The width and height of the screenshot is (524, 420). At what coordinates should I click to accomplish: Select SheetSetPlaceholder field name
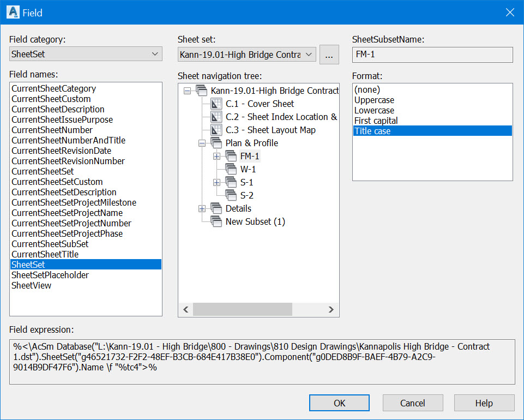point(86,275)
